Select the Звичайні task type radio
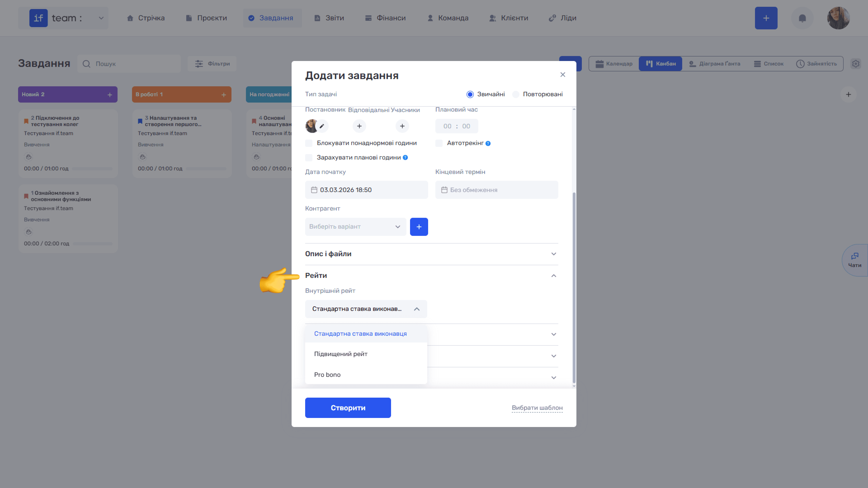Image resolution: width=868 pixels, height=488 pixels. point(470,95)
